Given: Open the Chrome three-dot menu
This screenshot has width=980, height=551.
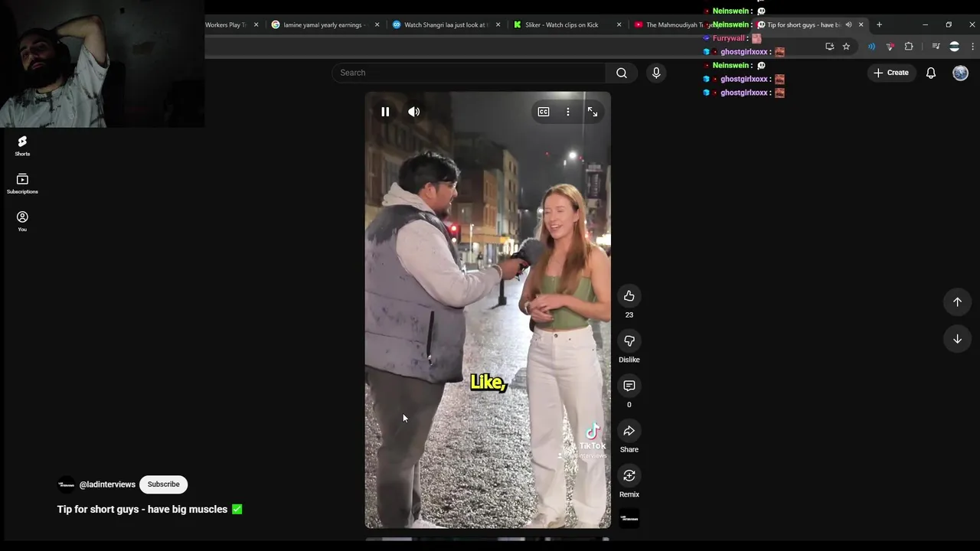Looking at the screenshot, I should click(972, 47).
